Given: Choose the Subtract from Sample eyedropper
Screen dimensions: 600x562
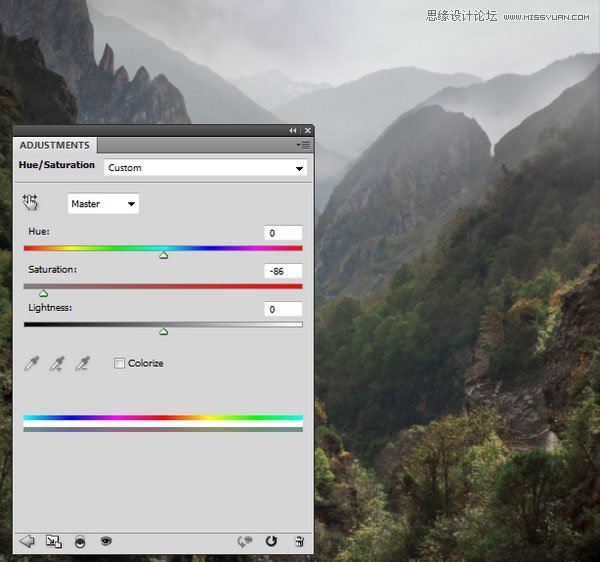Looking at the screenshot, I should [82, 363].
